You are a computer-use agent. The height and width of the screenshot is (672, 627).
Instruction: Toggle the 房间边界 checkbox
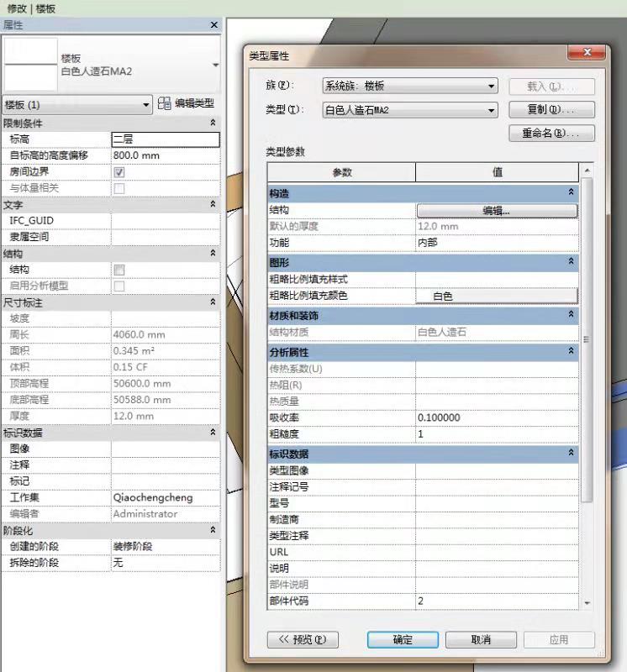pyautogui.click(x=119, y=172)
